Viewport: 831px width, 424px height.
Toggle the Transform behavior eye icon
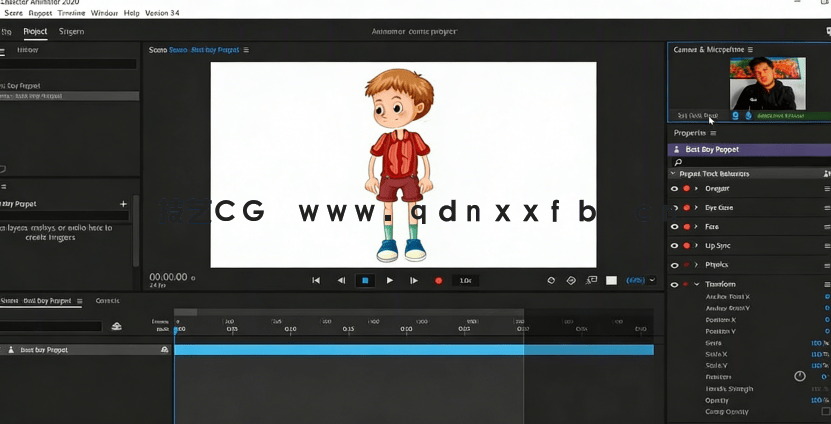coord(674,285)
